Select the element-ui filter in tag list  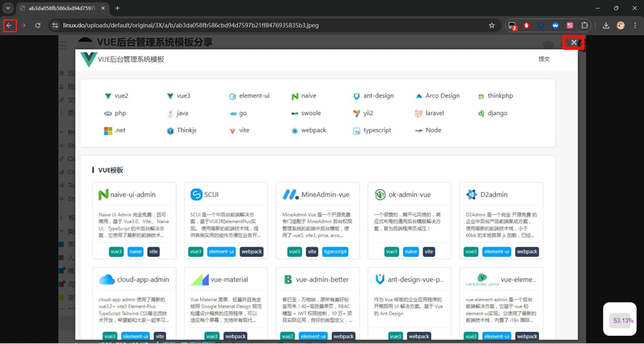[x=250, y=96]
